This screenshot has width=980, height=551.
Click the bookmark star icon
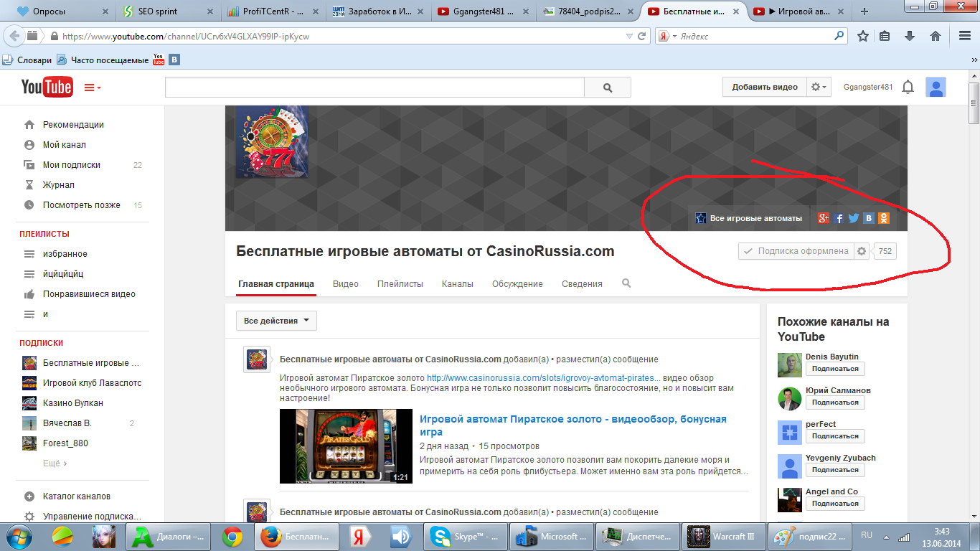point(863,36)
